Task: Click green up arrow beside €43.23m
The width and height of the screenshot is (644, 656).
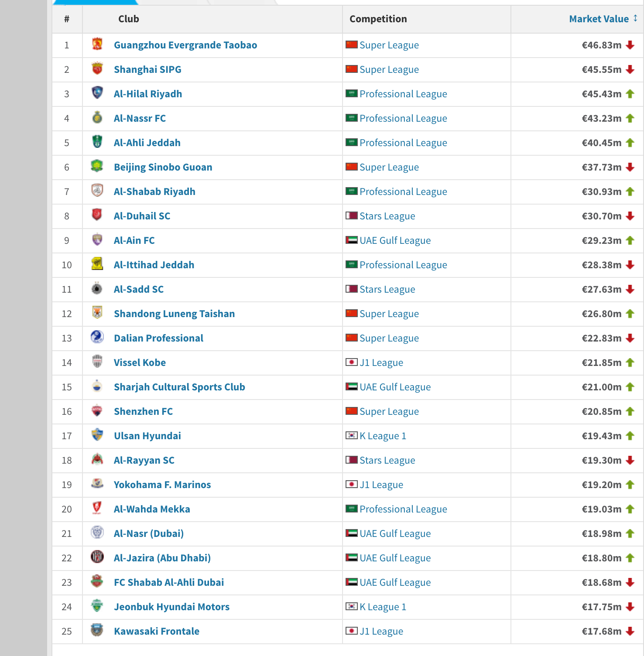Action: (x=630, y=118)
